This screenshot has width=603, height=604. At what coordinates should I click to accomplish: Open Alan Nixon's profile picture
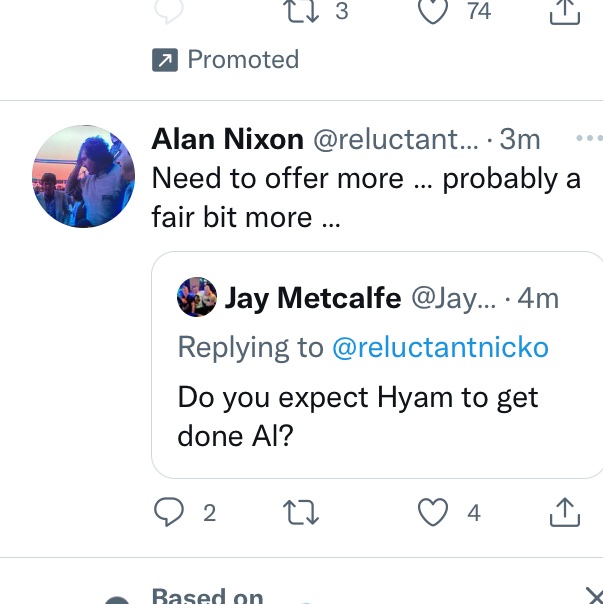tap(84, 176)
